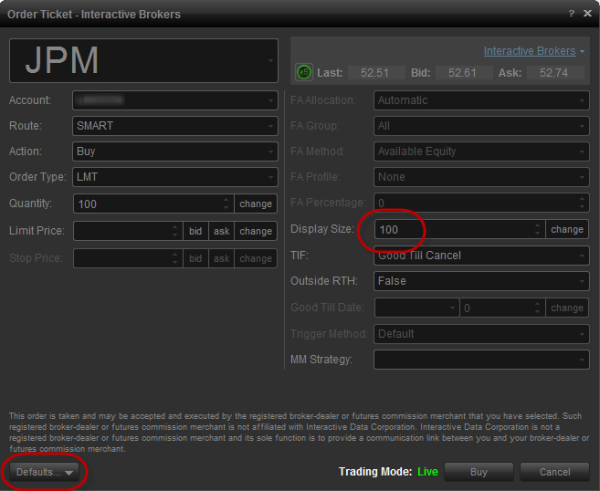600x491 pixels.
Task: Click inside the Stop Price field
Action: click(x=122, y=258)
